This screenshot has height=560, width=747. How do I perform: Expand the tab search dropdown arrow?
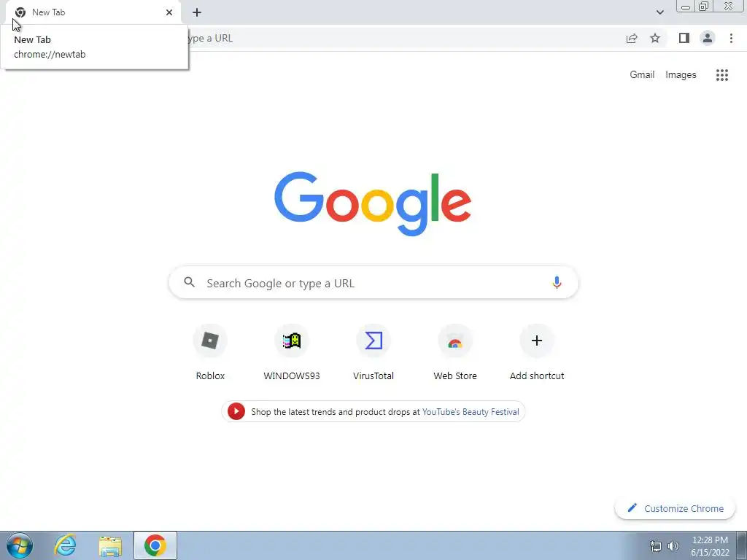[x=659, y=12]
